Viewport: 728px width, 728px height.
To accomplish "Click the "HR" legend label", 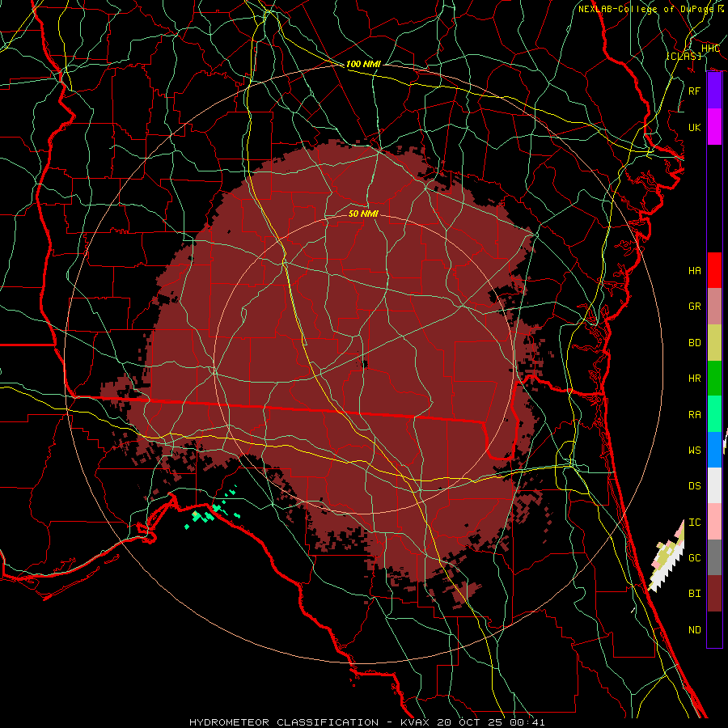I will pos(695,379).
